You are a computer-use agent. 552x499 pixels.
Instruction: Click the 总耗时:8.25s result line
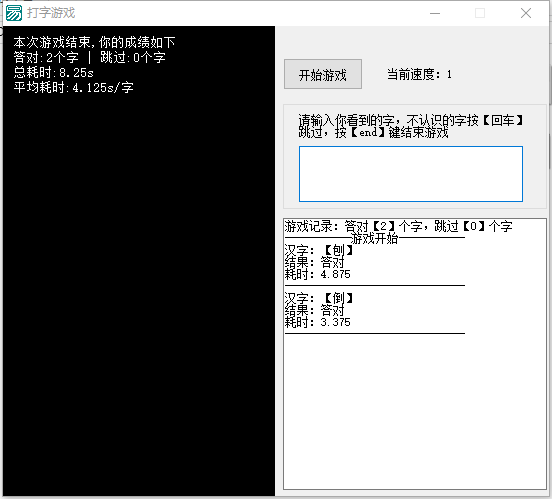pyautogui.click(x=54, y=72)
